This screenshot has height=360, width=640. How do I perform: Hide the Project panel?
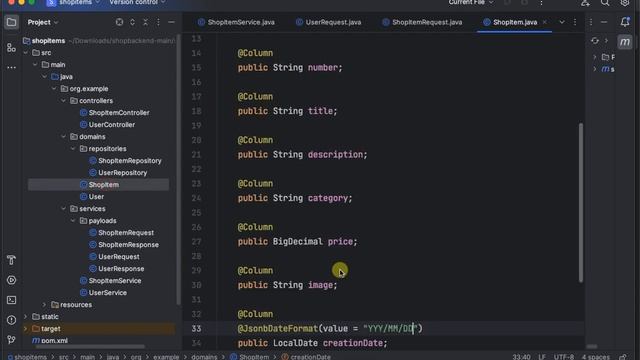coord(171,22)
